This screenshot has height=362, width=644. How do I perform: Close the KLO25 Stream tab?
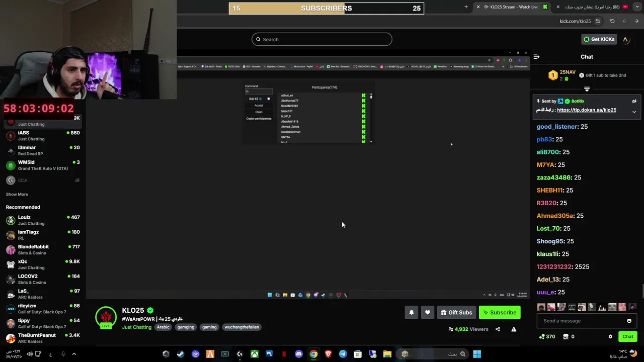(x=478, y=7)
